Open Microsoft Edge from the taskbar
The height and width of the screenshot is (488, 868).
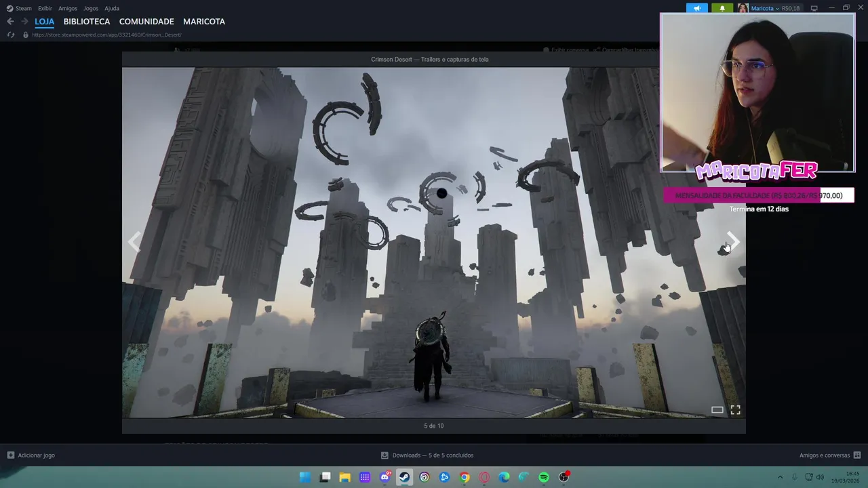(505, 477)
